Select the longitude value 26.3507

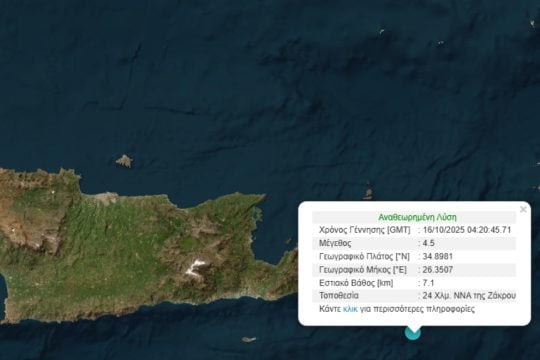[x=438, y=270]
